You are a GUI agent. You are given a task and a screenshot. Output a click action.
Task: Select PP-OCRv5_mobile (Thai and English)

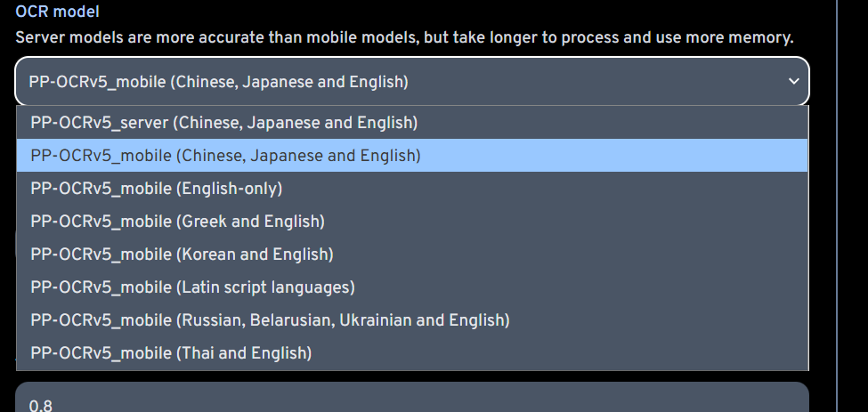171,352
